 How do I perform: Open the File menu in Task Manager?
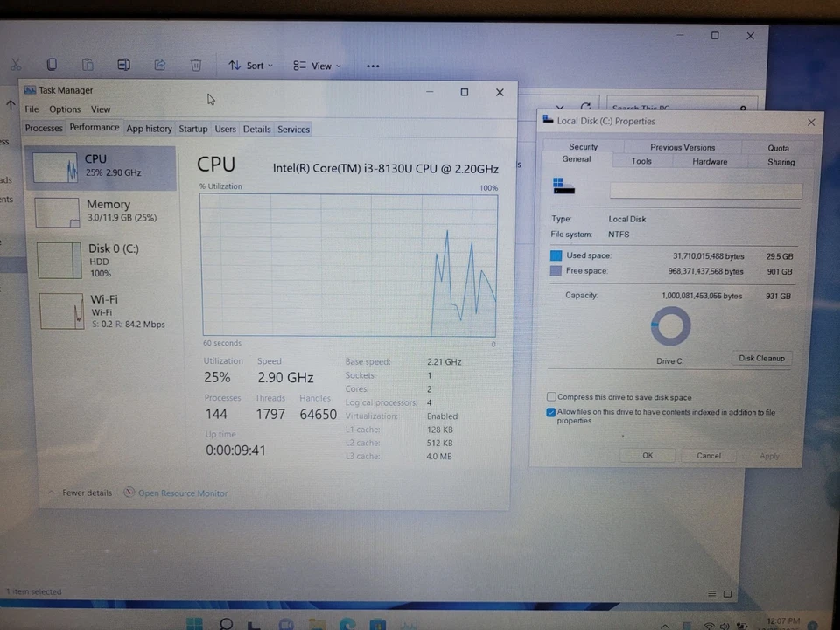tap(31, 109)
